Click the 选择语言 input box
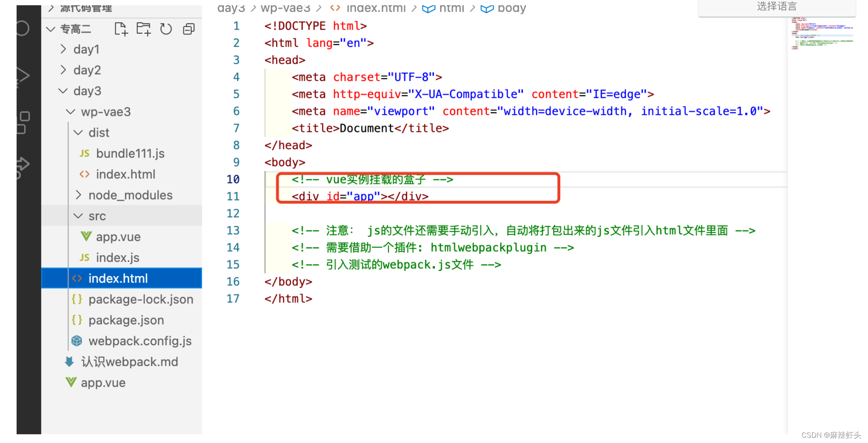Viewport: 868px width, 443px height. click(x=777, y=7)
